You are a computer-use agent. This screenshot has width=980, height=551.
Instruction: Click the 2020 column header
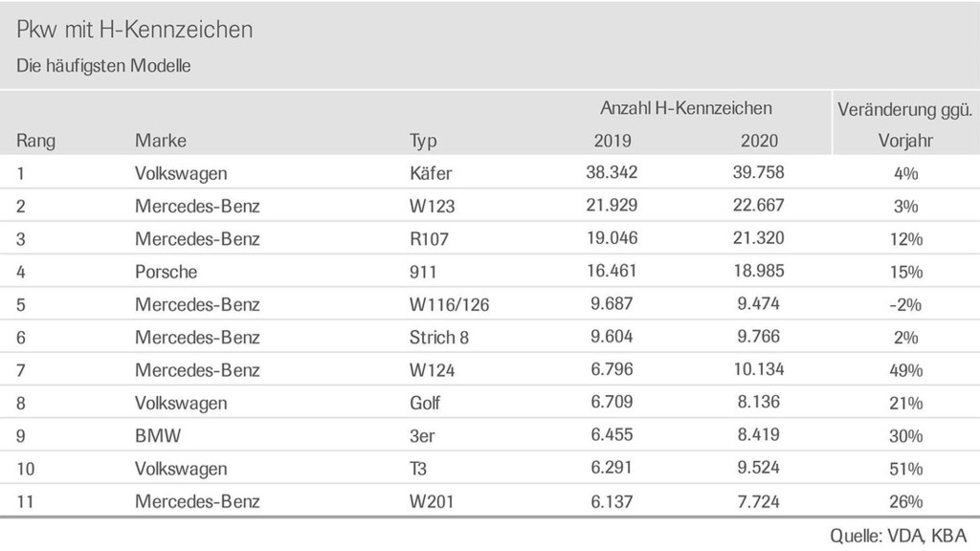point(759,141)
